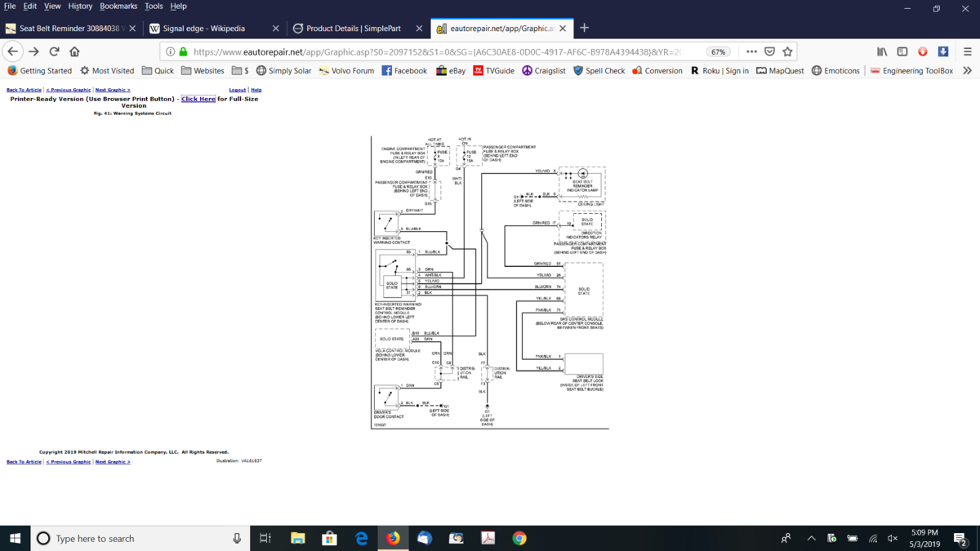
Task: Reload the current page
Action: (x=53, y=51)
